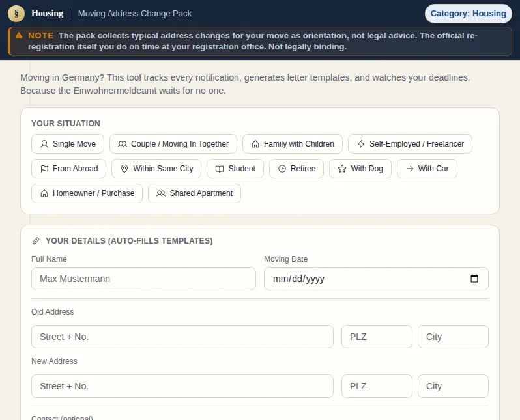Click the arrow icon on With Car

(410, 169)
